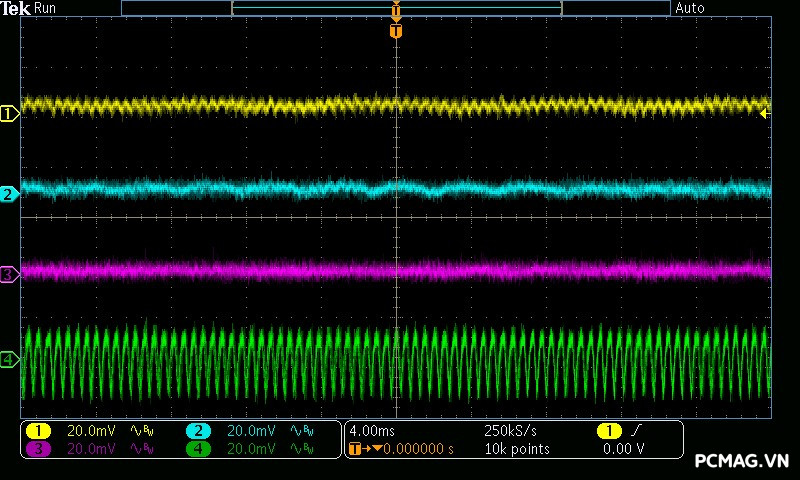Select the magenta channel 3 badge in readout
The image size is (800, 480).
[x=38, y=449]
